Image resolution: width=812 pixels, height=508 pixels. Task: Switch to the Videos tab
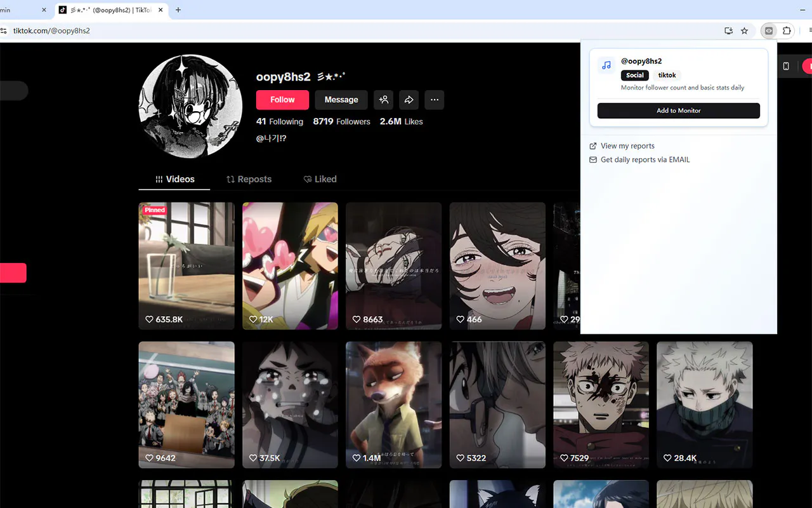174,179
